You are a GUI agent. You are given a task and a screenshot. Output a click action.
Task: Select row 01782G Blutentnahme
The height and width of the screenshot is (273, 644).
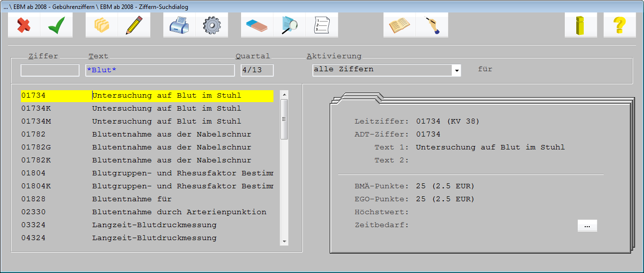(x=147, y=147)
